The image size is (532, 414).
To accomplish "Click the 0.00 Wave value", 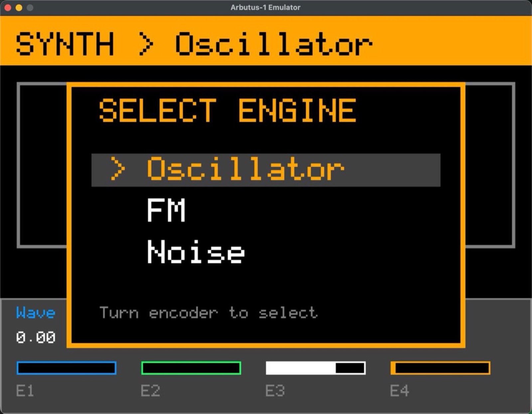I will (x=36, y=337).
